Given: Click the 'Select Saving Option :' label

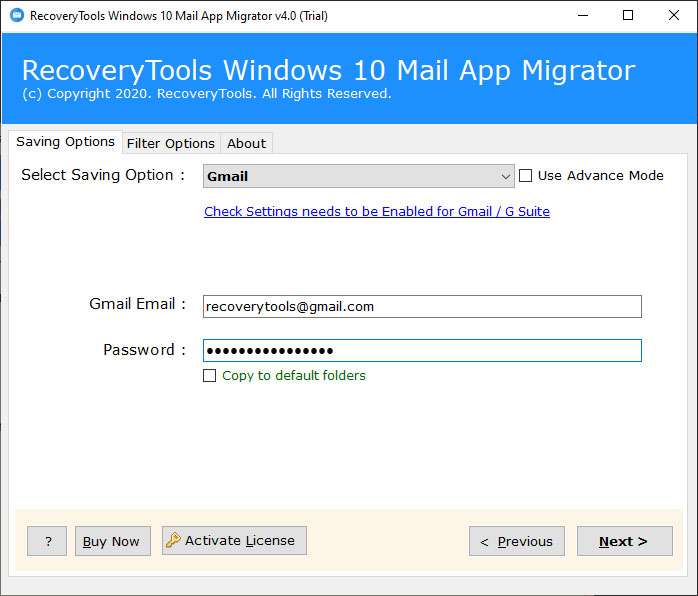Looking at the screenshot, I should coord(103,175).
